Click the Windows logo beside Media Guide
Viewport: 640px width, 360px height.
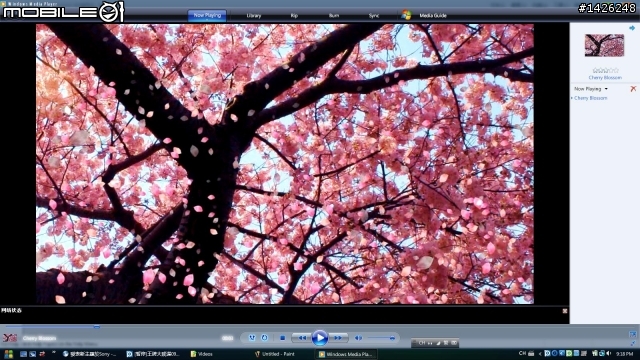[x=406, y=15]
